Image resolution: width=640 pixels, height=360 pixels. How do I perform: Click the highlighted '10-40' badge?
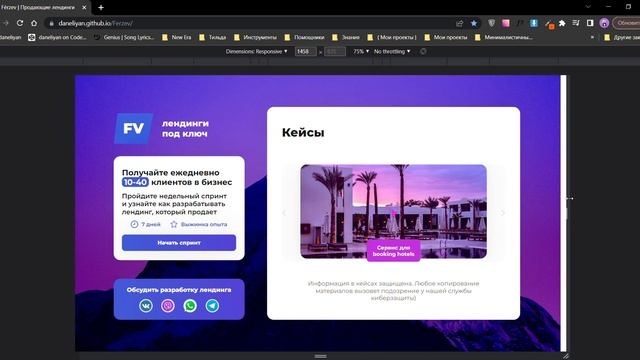[x=136, y=182]
